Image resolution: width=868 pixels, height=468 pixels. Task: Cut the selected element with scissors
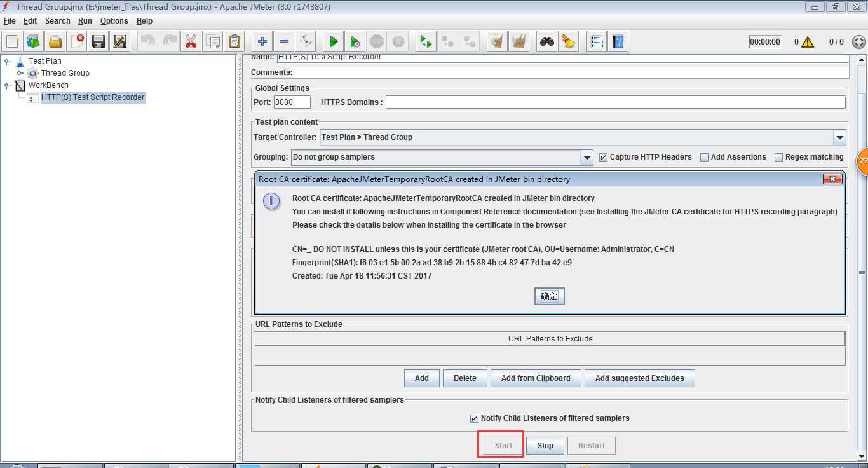191,41
